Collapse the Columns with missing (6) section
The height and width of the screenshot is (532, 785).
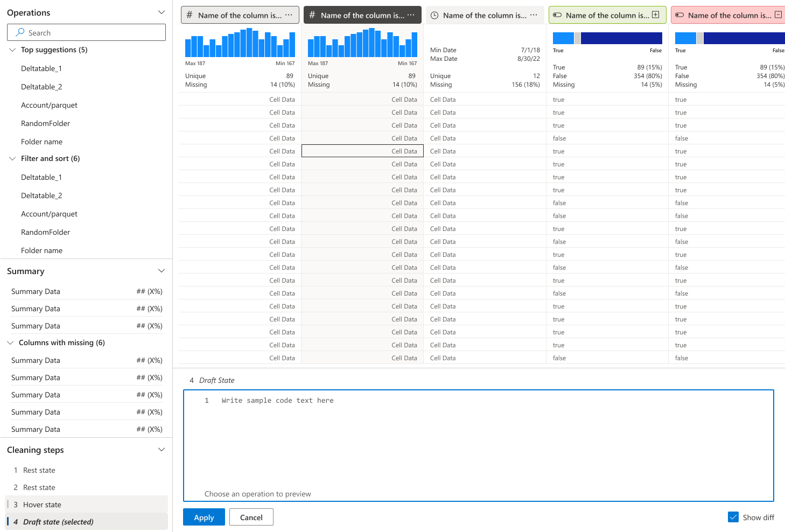10,342
